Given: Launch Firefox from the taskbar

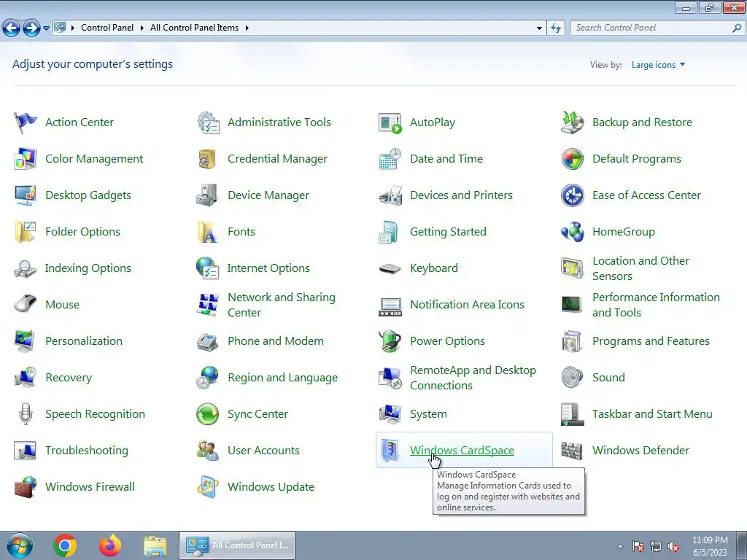Looking at the screenshot, I should (x=110, y=545).
